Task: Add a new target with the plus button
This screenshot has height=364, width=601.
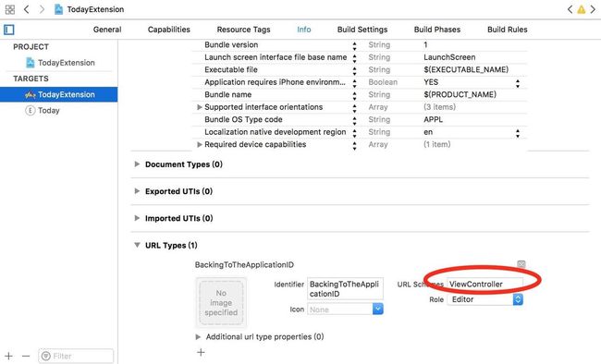Action: tap(9, 356)
